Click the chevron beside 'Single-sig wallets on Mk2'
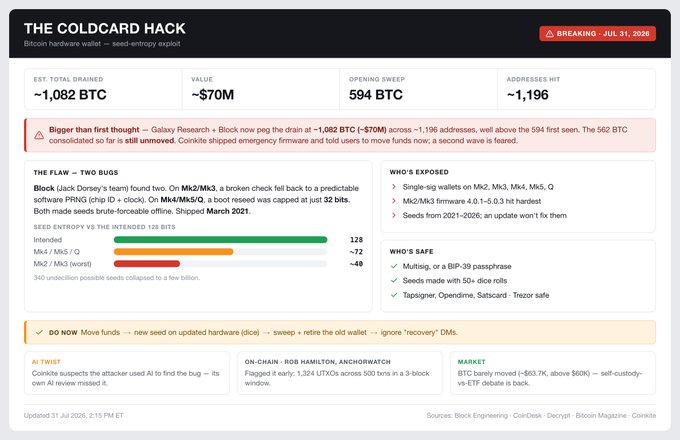This screenshot has height=440, width=680. pos(394,187)
